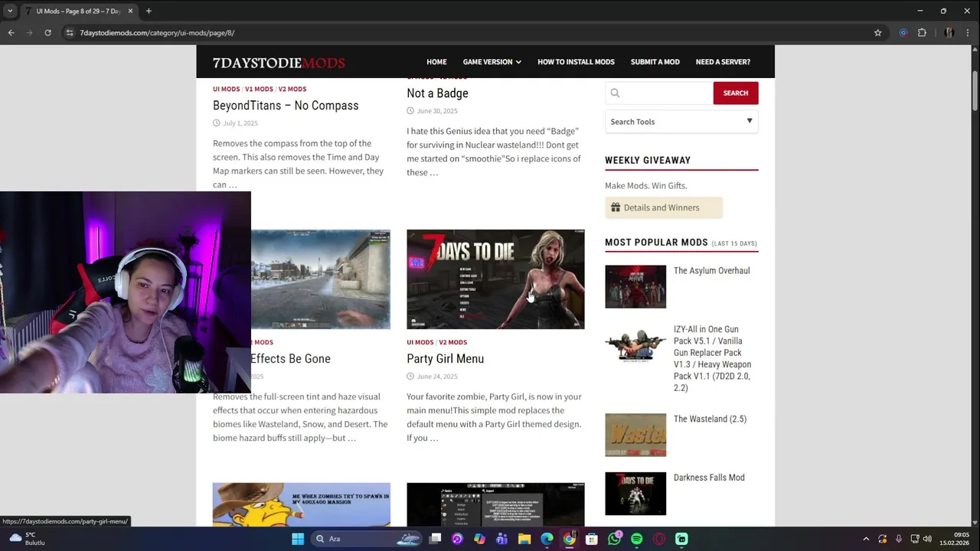
Task: Open WhatsApp from the taskbar
Action: pyautogui.click(x=614, y=539)
